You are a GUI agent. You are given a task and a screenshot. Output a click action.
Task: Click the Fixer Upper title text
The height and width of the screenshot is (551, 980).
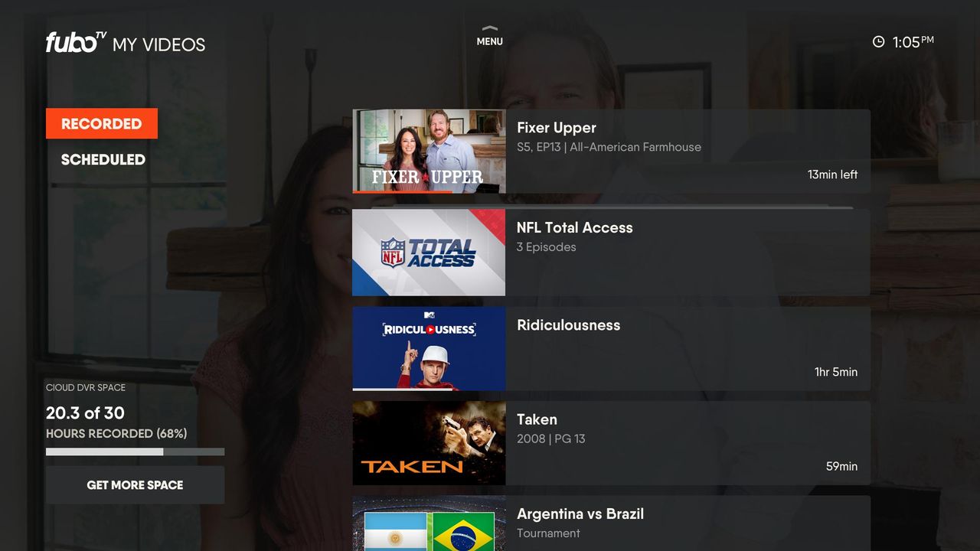click(x=557, y=128)
